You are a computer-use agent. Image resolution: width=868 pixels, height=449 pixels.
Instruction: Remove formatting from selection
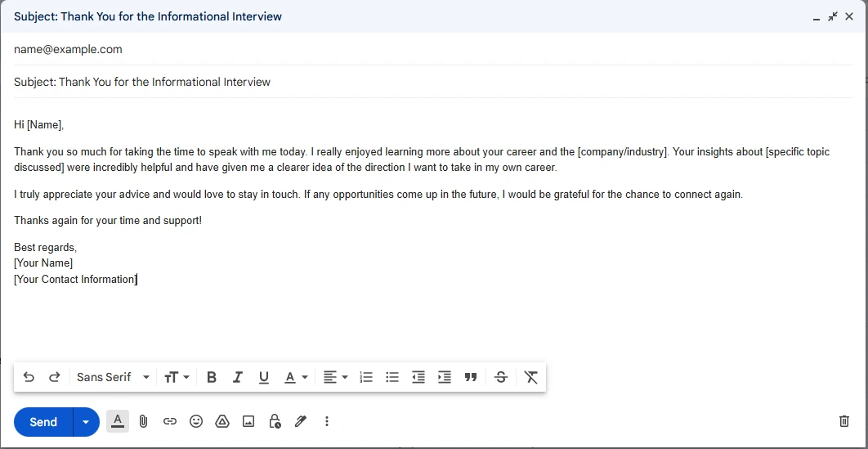531,377
